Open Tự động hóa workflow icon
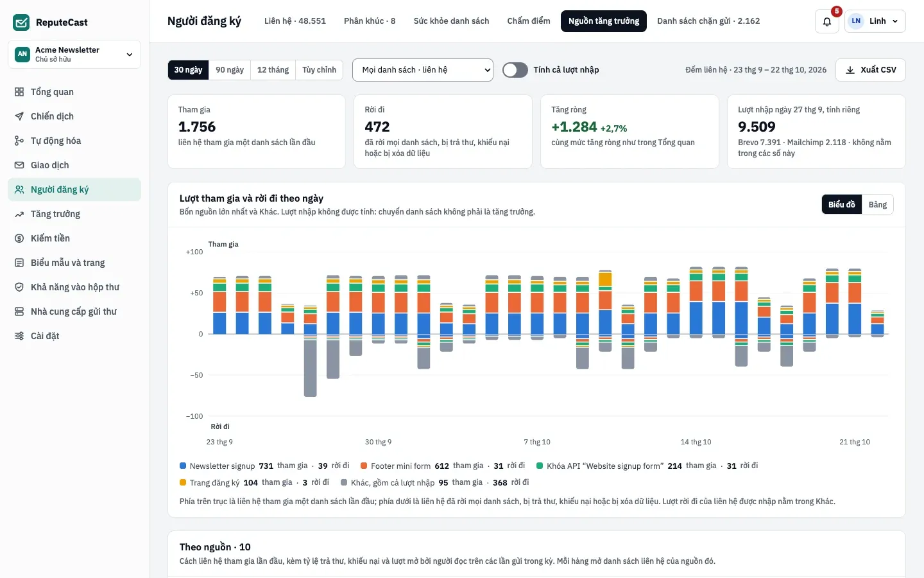Screen dimensions: 924x578 (x=19, y=141)
